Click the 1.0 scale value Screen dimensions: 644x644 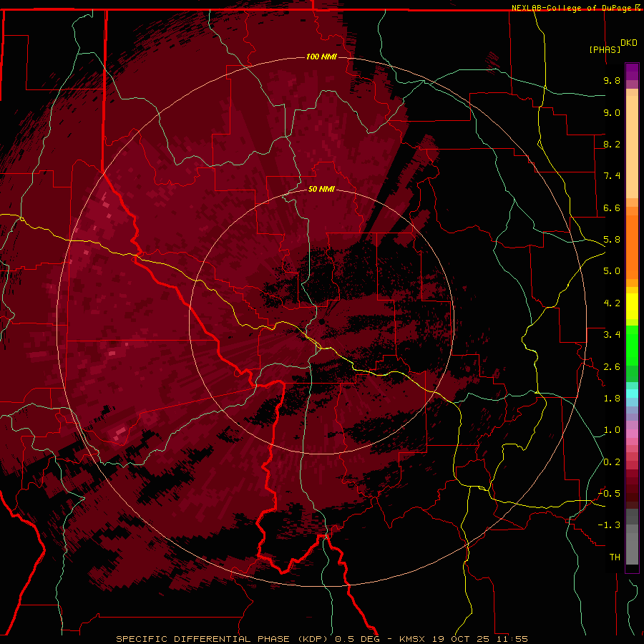click(612, 430)
